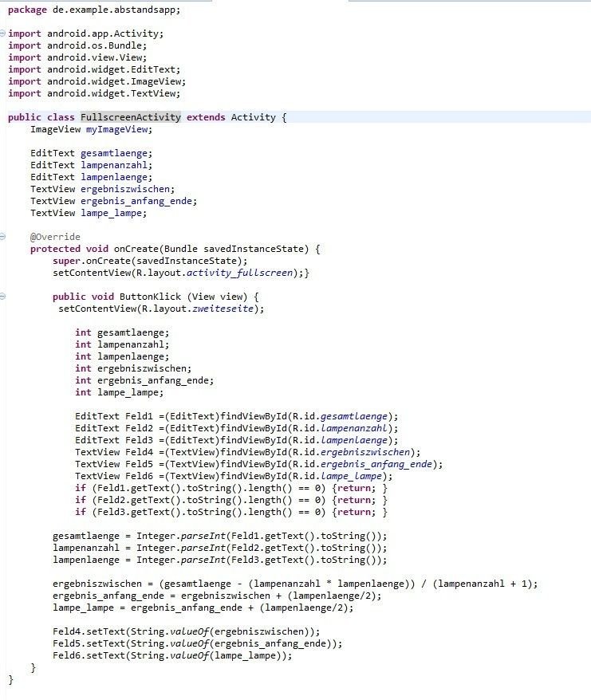Click the int lampenanzahl local declaration
The width and height of the screenshot is (591, 700).
pos(122,344)
